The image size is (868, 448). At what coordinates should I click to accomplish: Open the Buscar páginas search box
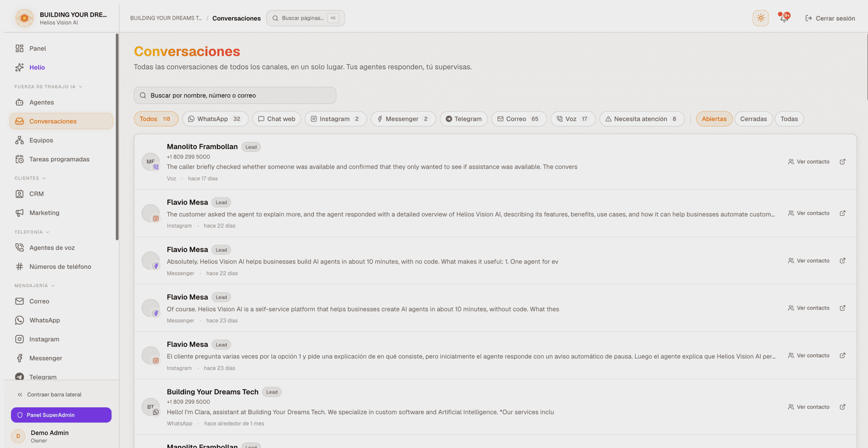[306, 18]
